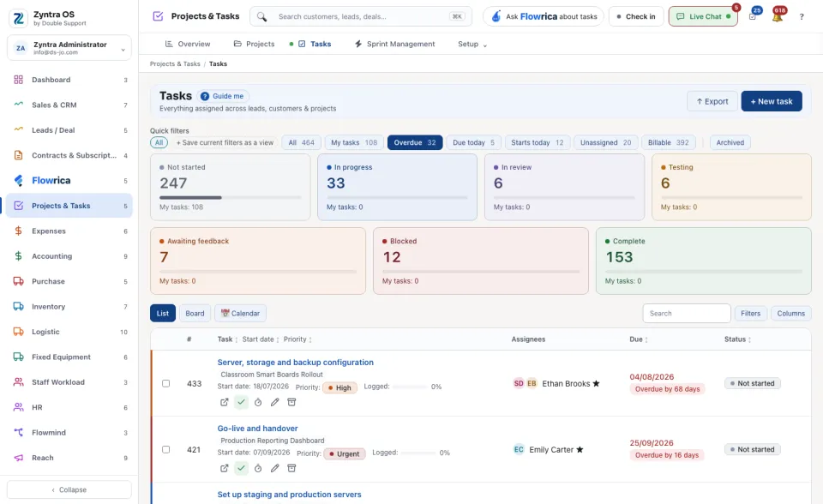
Task: Go to Dashboard in the sidebar
Action: [x=69, y=80]
